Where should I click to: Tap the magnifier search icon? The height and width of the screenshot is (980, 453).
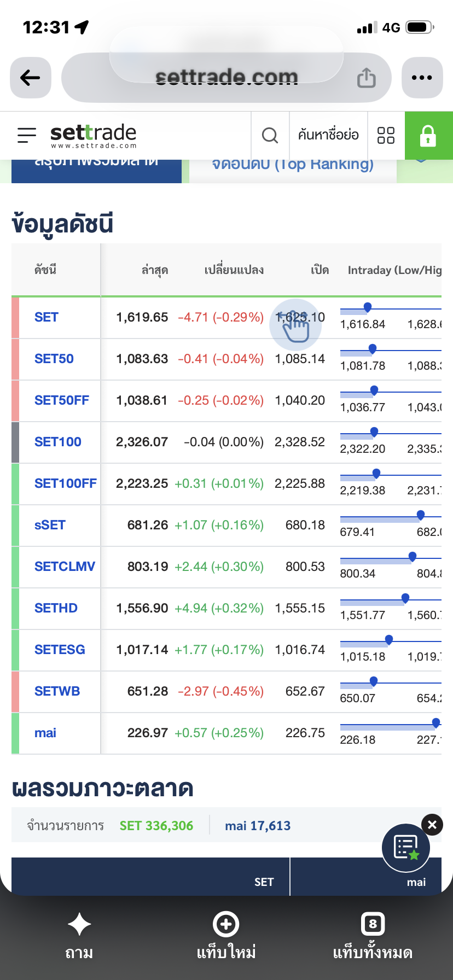270,135
